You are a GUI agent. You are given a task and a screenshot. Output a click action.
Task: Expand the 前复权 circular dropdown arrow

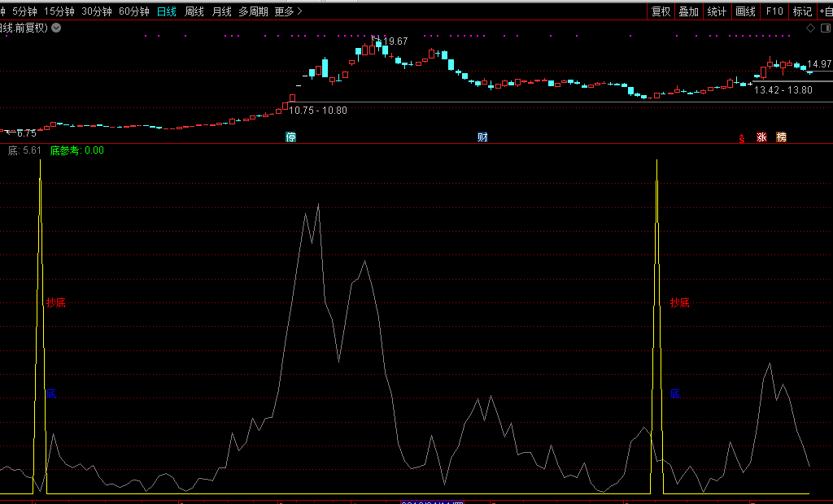click(x=56, y=28)
